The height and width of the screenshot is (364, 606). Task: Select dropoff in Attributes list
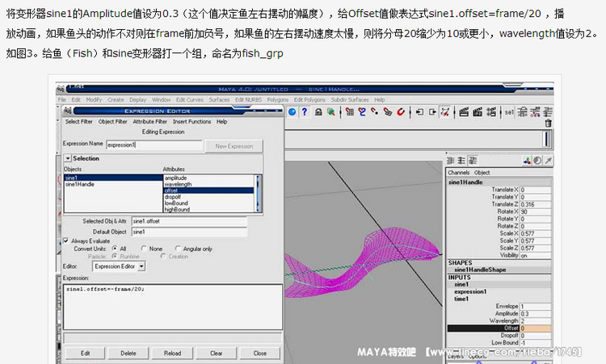pos(172,197)
